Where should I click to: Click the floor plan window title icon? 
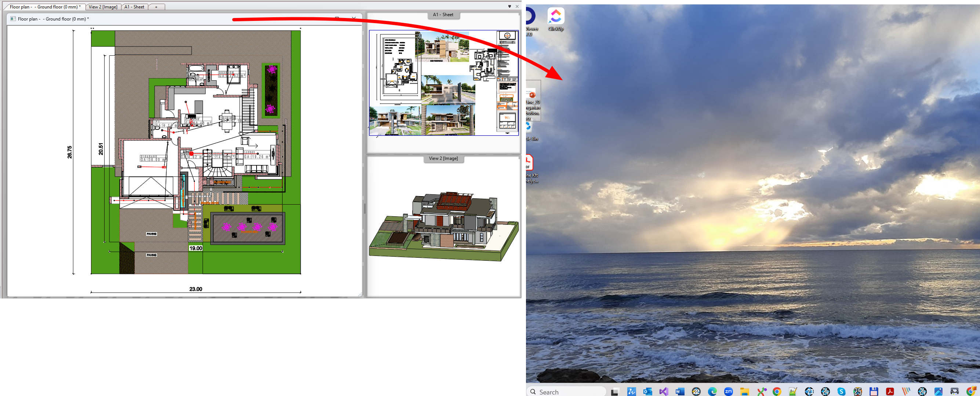tap(13, 19)
